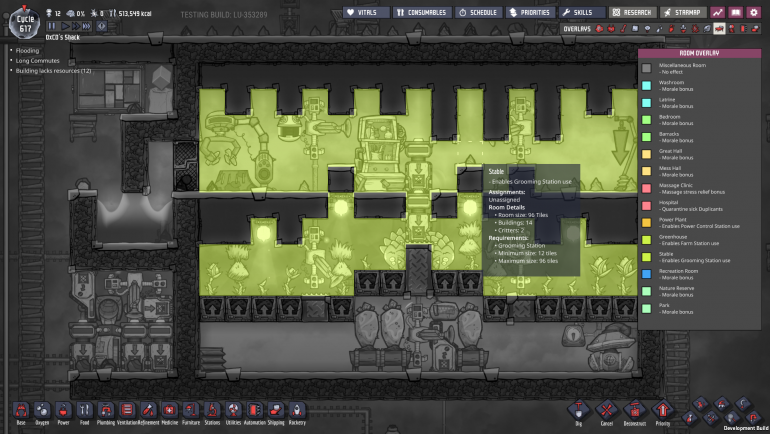The image size is (770, 434).
Task: Toggle the red alert button
Action: (x=102, y=26)
